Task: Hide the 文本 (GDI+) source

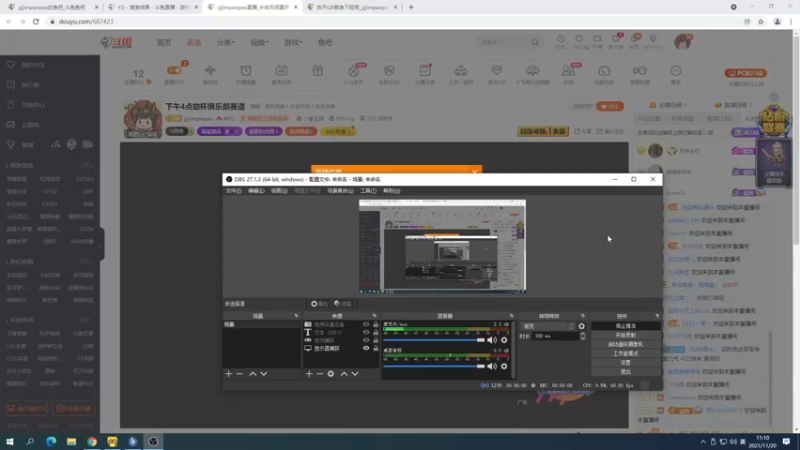Action: [x=366, y=332]
